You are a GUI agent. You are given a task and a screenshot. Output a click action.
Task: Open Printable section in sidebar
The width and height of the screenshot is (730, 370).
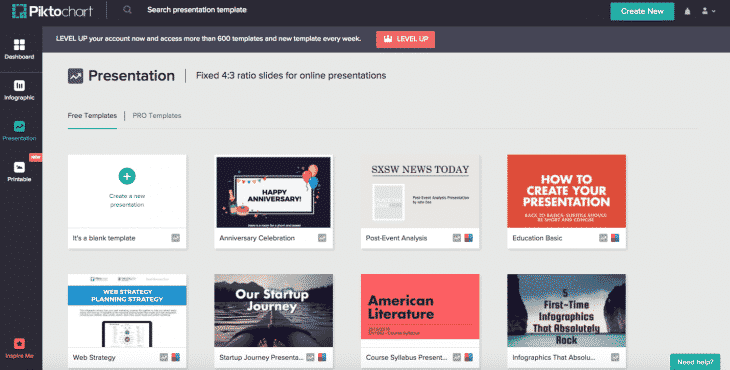[x=19, y=172]
